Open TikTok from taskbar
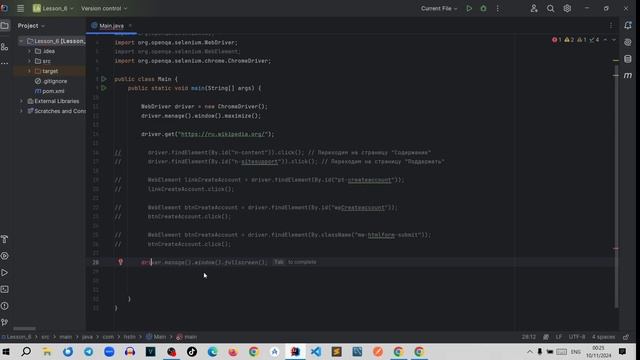The width and height of the screenshot is (640, 360). pyautogui.click(x=192, y=351)
